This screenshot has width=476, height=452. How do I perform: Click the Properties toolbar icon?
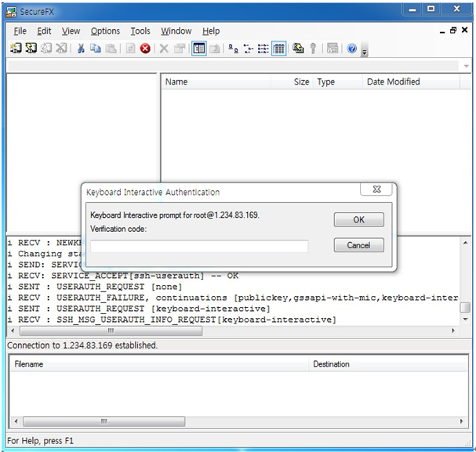click(x=180, y=49)
